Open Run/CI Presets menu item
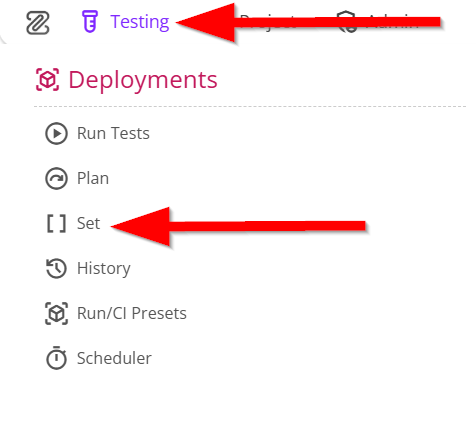Screen dimensions: 476x422 tap(132, 313)
